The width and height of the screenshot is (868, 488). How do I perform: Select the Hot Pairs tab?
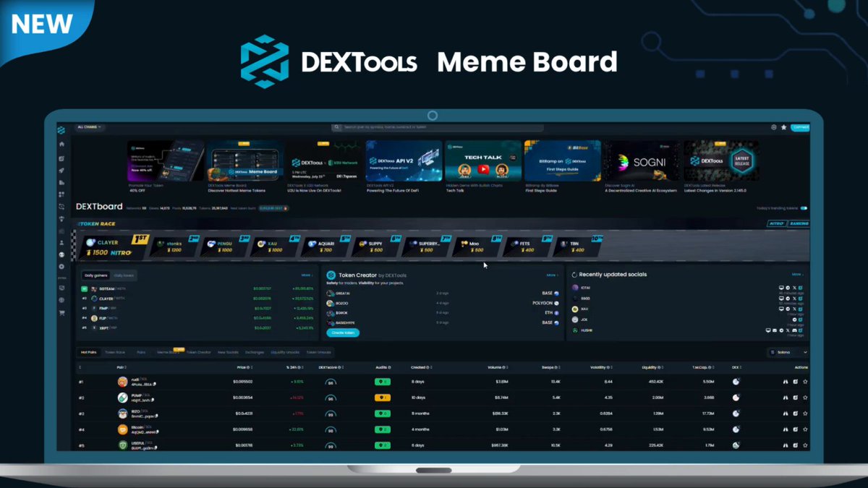coord(88,352)
